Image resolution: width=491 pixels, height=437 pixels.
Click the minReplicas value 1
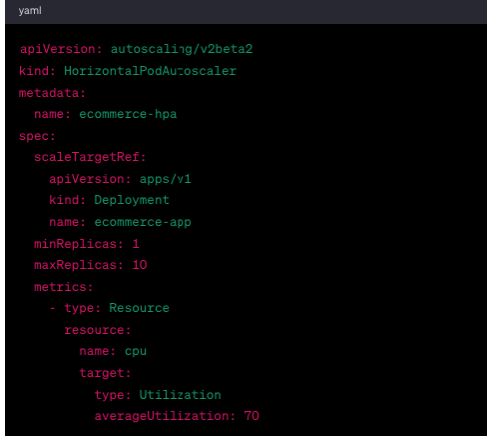coord(136,244)
